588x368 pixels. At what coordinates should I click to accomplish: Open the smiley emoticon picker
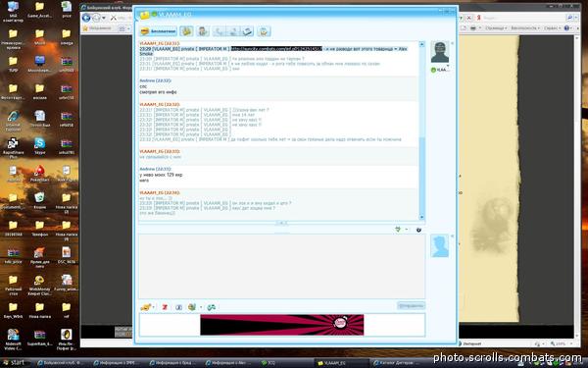[x=145, y=307]
